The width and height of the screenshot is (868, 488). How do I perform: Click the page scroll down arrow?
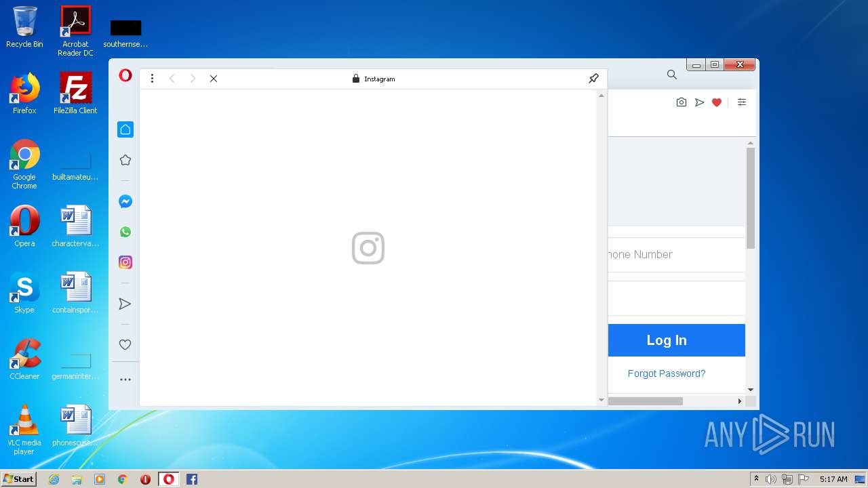click(x=751, y=390)
